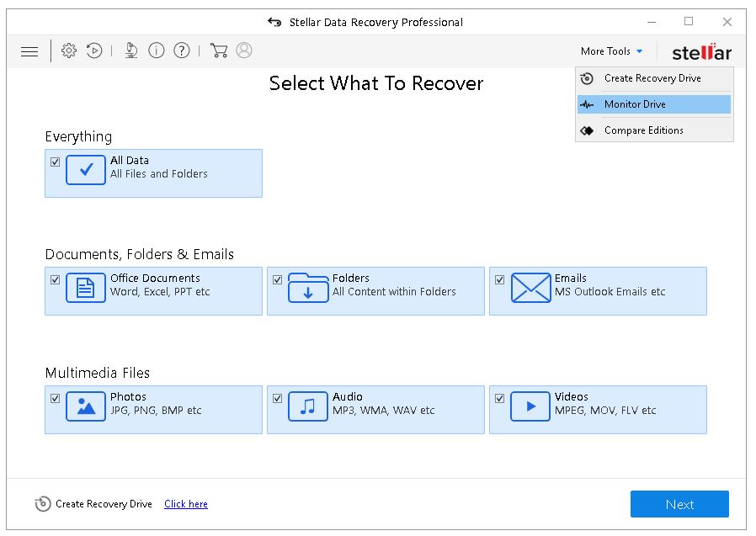Uncheck the All Data checkbox
Image resolution: width=756 pixels, height=536 pixels.
tap(56, 162)
